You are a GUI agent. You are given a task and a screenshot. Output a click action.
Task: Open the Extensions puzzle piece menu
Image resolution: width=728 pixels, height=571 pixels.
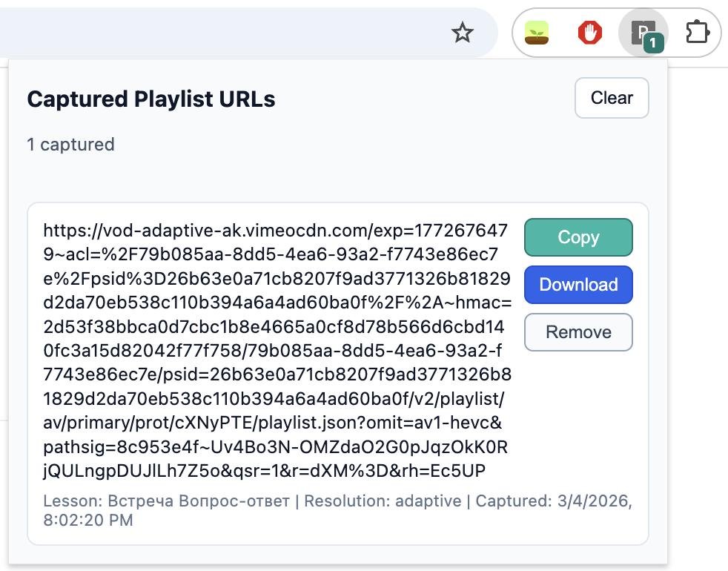[697, 33]
